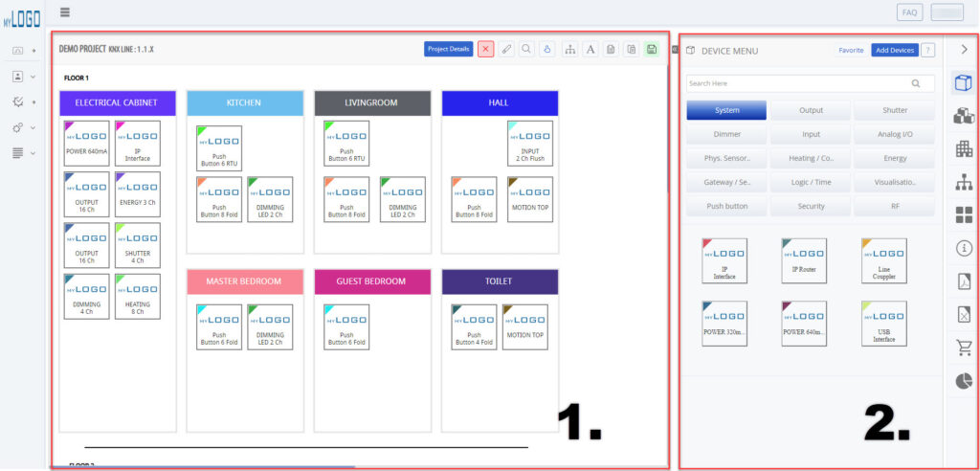Screen dimensions: 980x471
Task: Select SHUTTER 4 Ch device in Electrical Cabinet
Action: (x=138, y=245)
